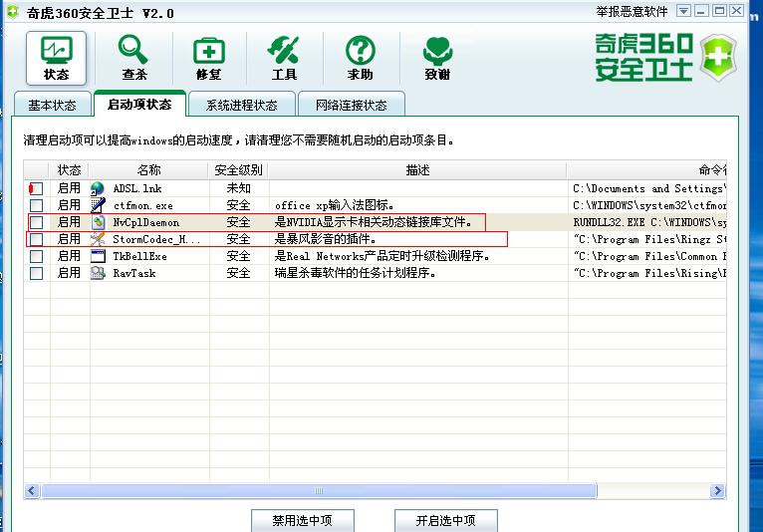Click the C:\Program Files\Rising command cell

pyautogui.click(x=649, y=273)
